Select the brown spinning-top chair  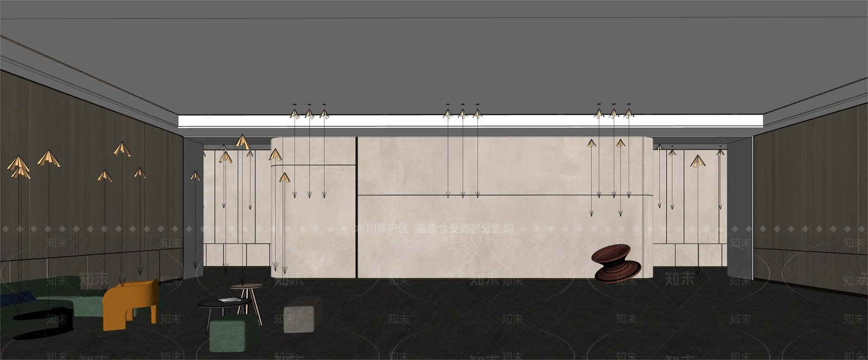pyautogui.click(x=618, y=263)
